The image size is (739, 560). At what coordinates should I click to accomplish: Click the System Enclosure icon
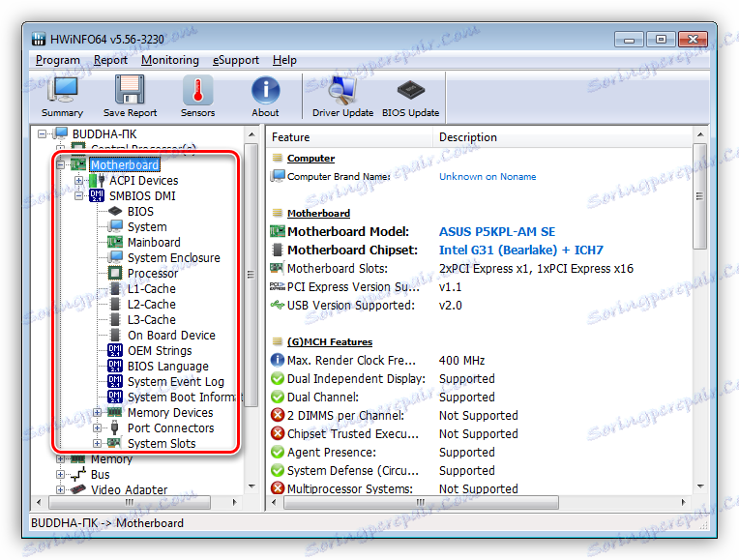pyautogui.click(x=115, y=257)
